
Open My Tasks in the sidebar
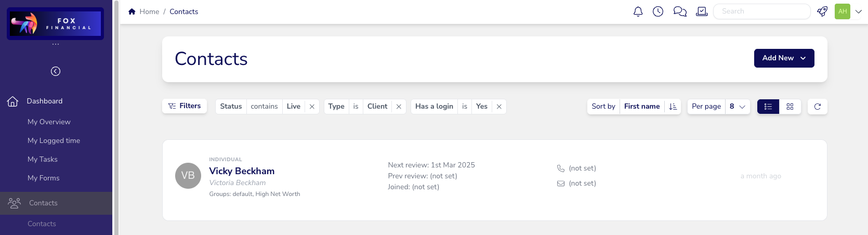43,159
